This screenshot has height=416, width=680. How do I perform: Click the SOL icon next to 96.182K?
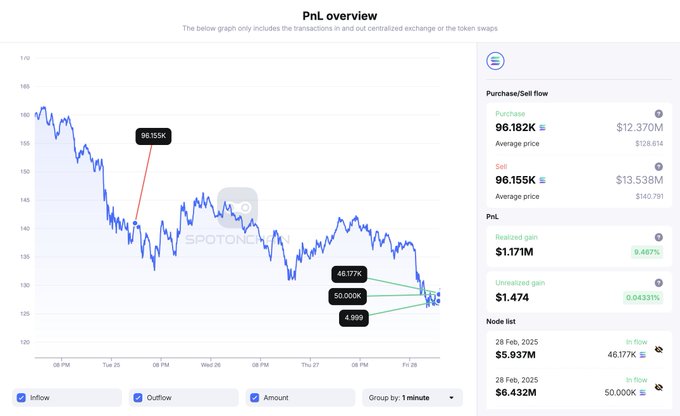click(x=543, y=128)
